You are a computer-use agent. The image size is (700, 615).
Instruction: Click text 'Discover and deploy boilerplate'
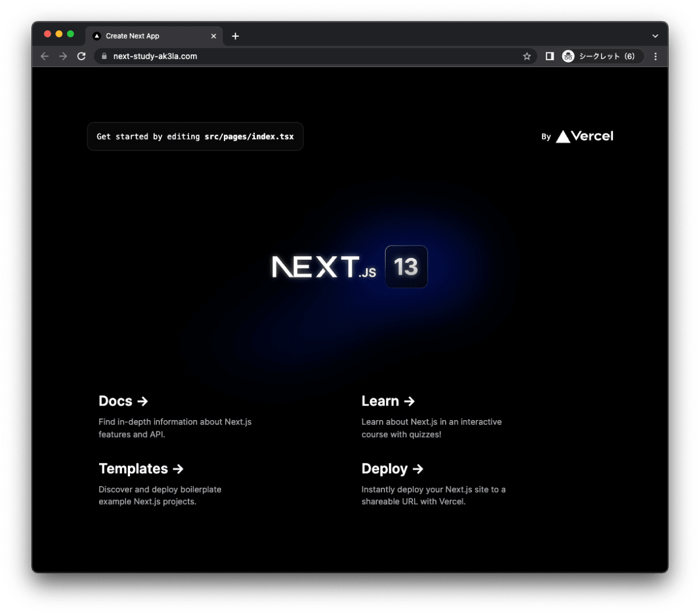coord(160,490)
